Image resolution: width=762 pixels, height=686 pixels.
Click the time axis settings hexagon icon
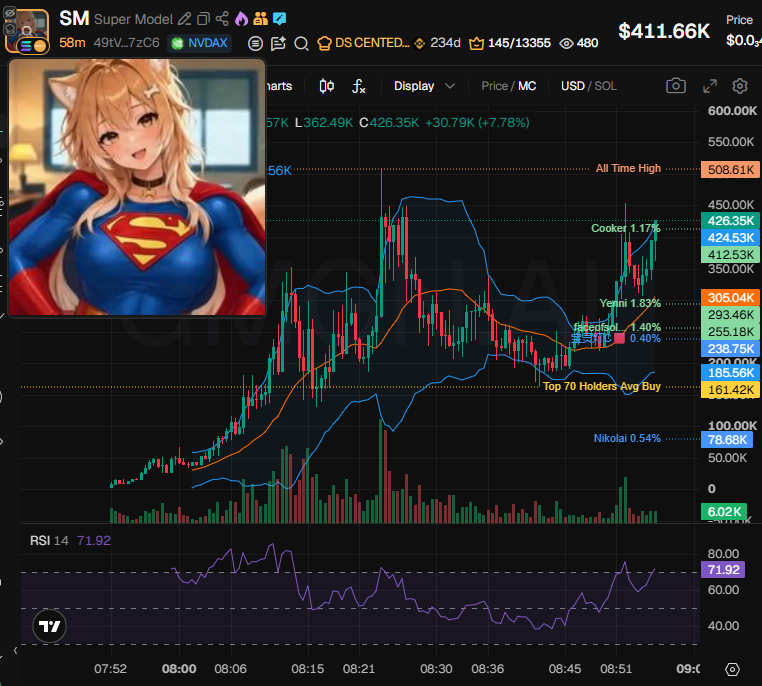point(732,669)
